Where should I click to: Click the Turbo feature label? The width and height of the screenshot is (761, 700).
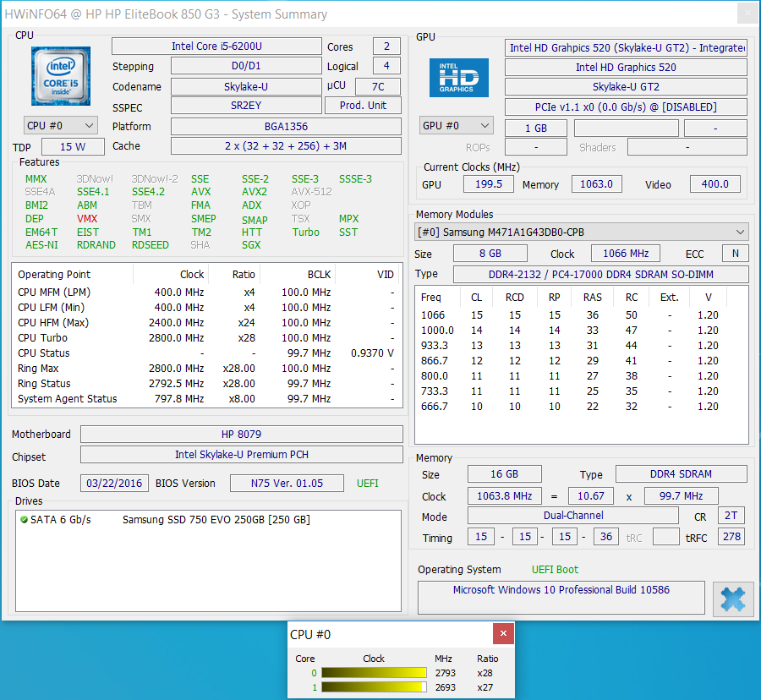pos(306,232)
